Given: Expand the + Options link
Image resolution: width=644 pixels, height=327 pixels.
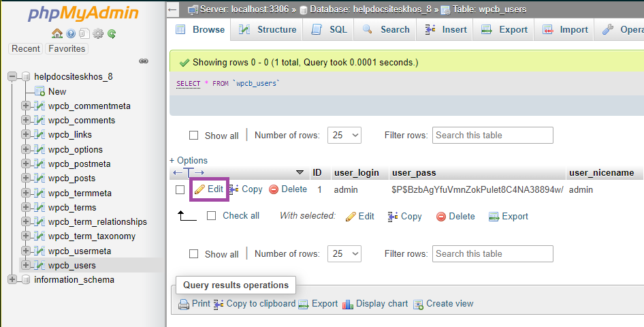Looking at the screenshot, I should pos(189,160).
